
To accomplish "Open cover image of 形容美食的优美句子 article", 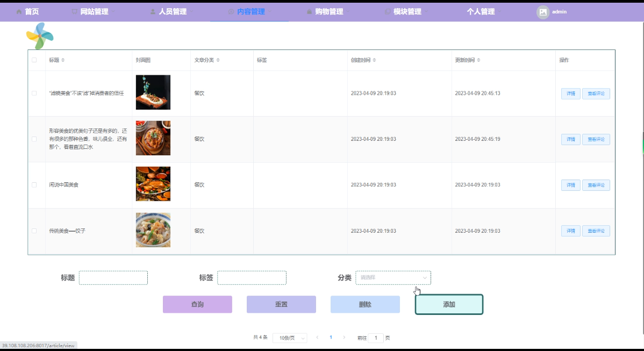I will (x=153, y=138).
